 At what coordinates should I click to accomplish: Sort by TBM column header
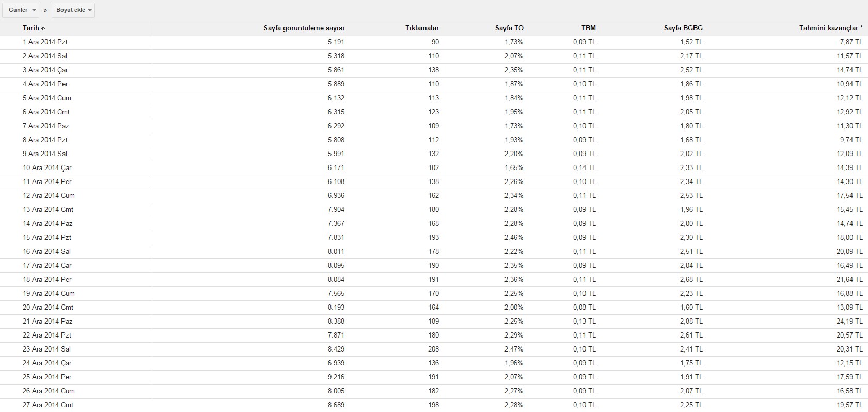click(588, 28)
